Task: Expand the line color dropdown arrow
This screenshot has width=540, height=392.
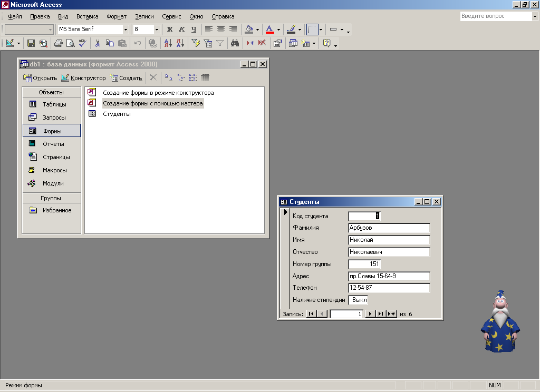Action: click(300, 30)
